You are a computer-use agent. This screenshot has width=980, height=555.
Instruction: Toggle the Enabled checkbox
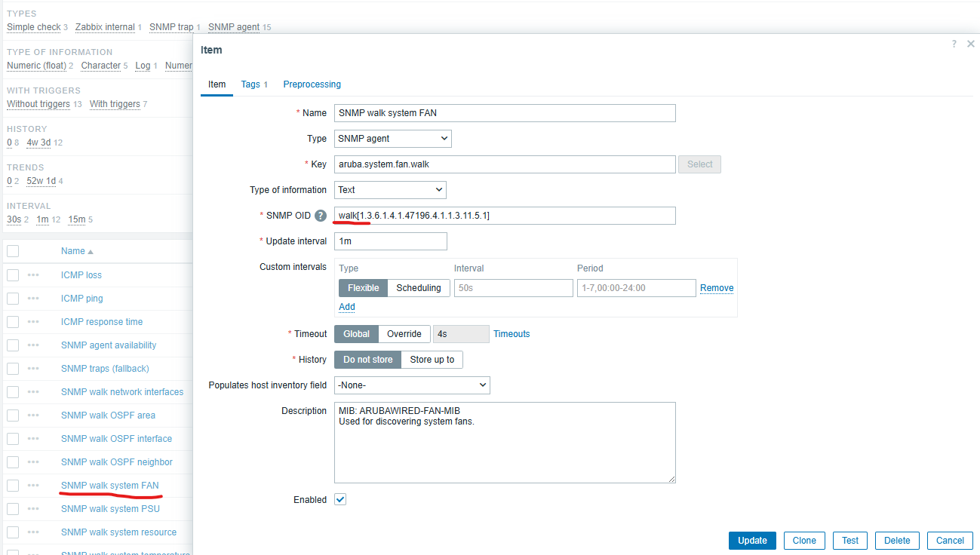tap(340, 500)
